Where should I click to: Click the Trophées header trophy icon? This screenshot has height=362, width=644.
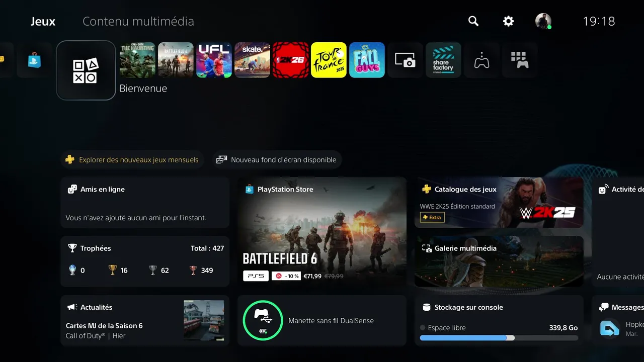coord(72,248)
